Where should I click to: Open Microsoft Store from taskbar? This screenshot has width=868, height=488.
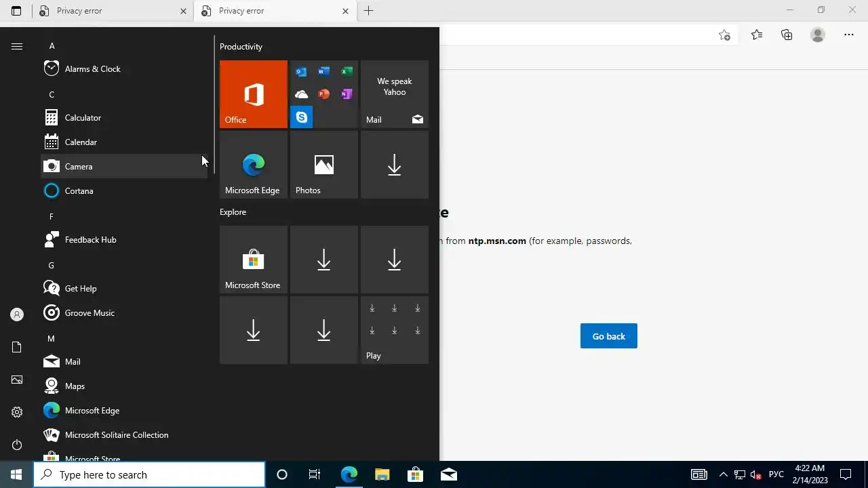415,474
